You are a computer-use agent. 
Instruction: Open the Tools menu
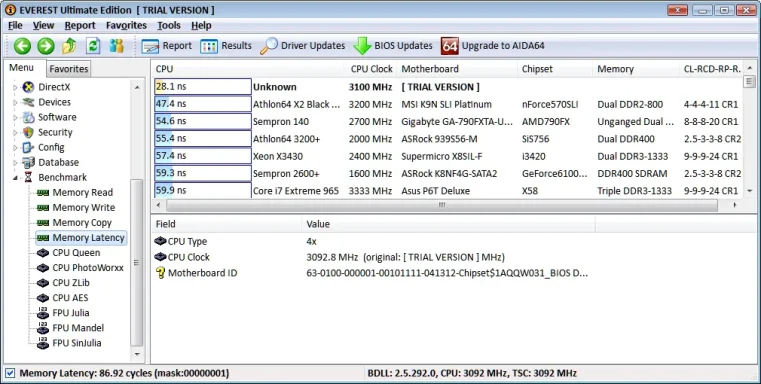tap(169, 26)
